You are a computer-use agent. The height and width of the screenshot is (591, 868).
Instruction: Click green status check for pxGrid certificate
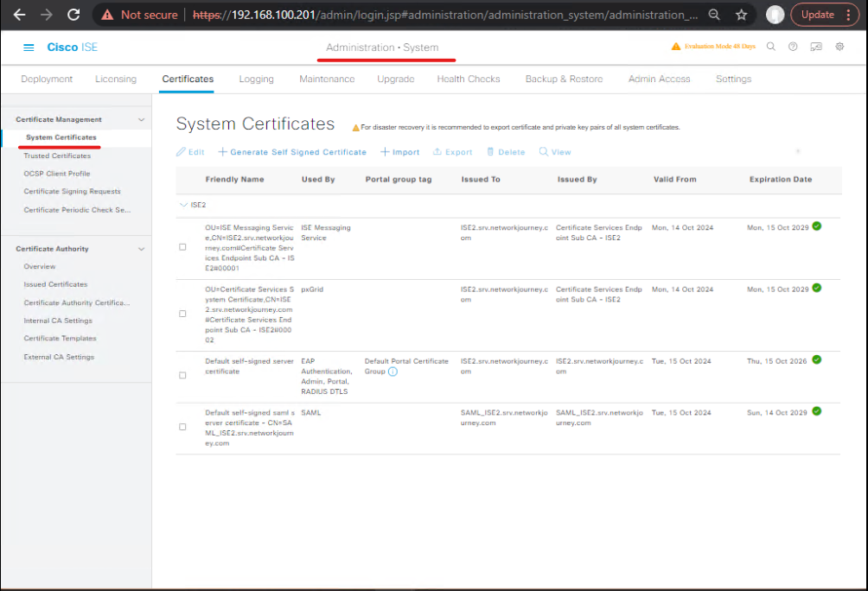point(816,288)
